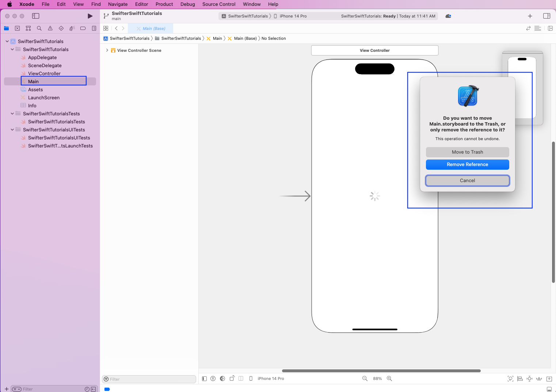Click the Embed In icon

(x=549, y=378)
